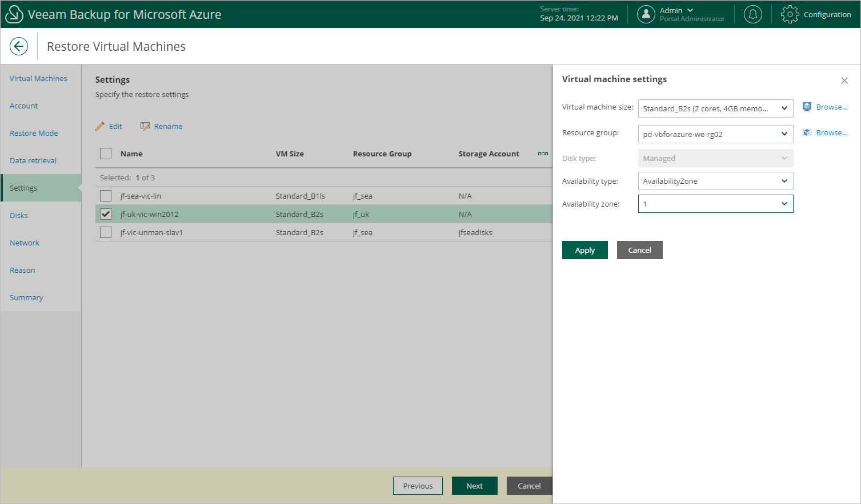The image size is (861, 504).
Task: Select the jf-uk-vic-win2012 row name
Action: pos(149,214)
